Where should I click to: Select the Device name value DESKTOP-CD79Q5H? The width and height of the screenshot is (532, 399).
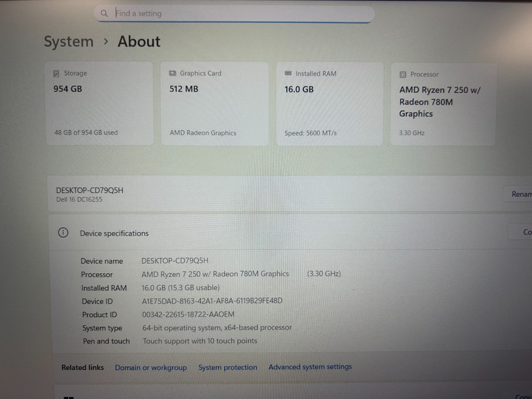pyautogui.click(x=175, y=261)
